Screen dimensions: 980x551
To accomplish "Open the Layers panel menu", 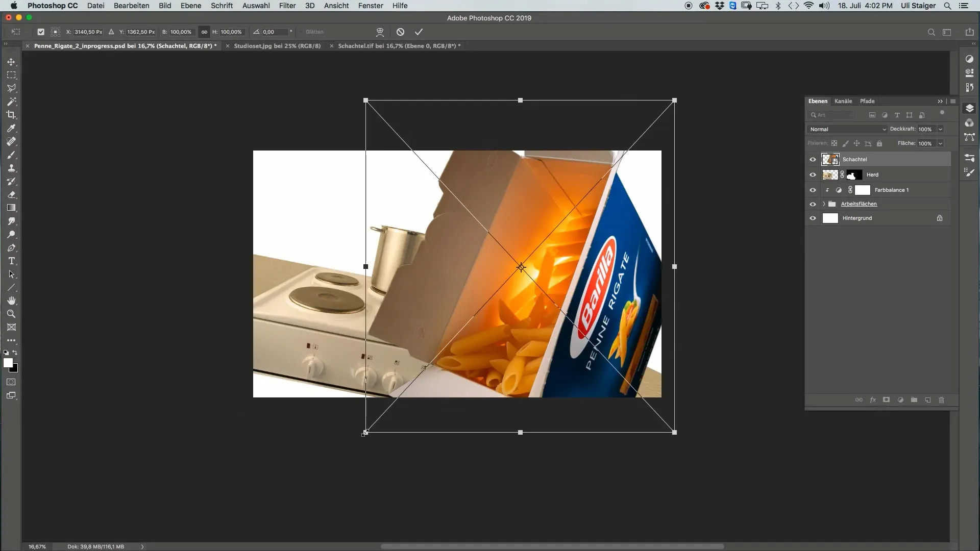I will [x=953, y=101].
